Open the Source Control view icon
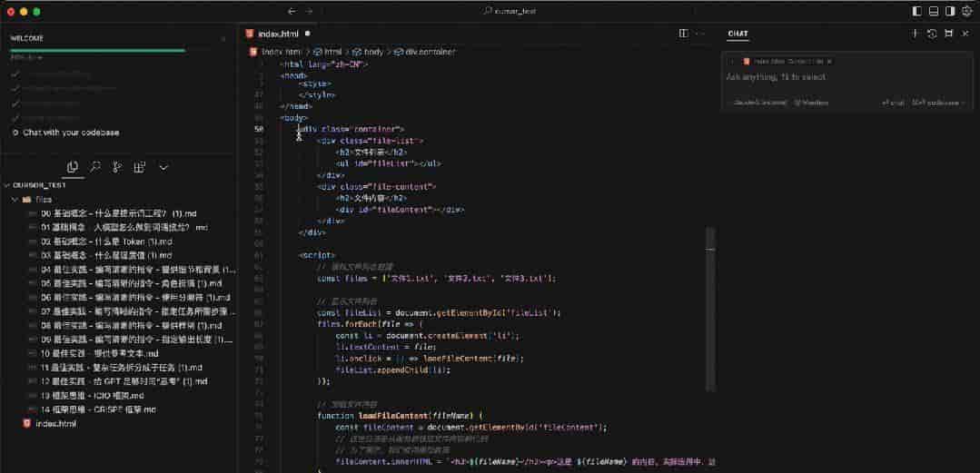This screenshot has width=980, height=473. click(x=117, y=167)
